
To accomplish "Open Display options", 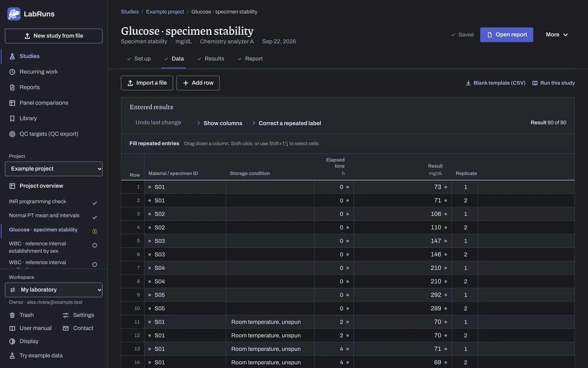I will [24, 341].
